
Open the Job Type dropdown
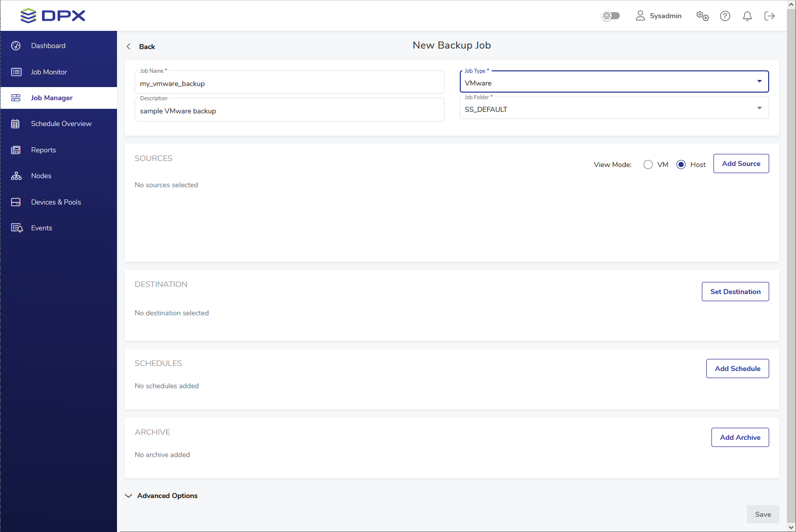(x=614, y=82)
